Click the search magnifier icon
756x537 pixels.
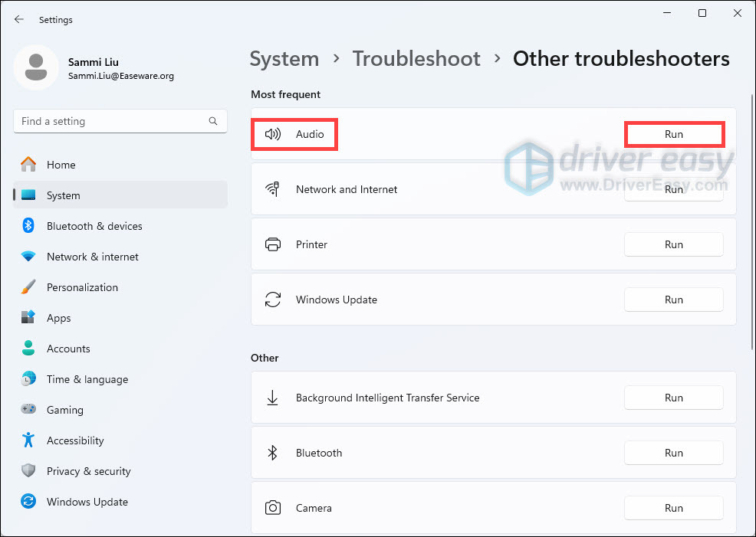coord(213,121)
